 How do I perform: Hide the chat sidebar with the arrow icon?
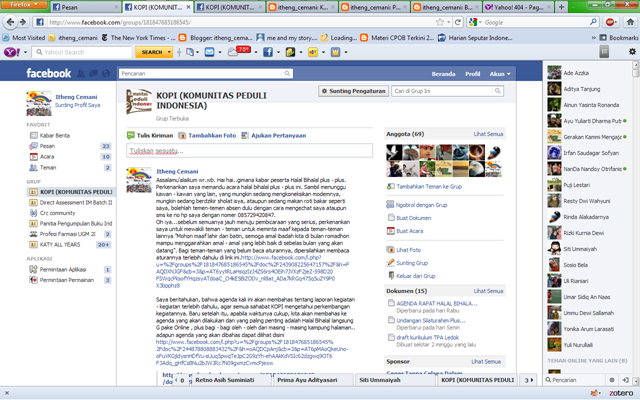(x=625, y=380)
